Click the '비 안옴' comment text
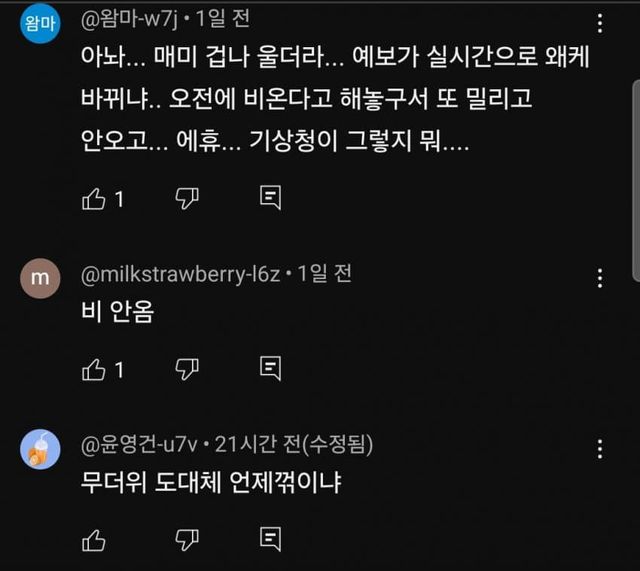The image size is (640, 571). pos(118,311)
